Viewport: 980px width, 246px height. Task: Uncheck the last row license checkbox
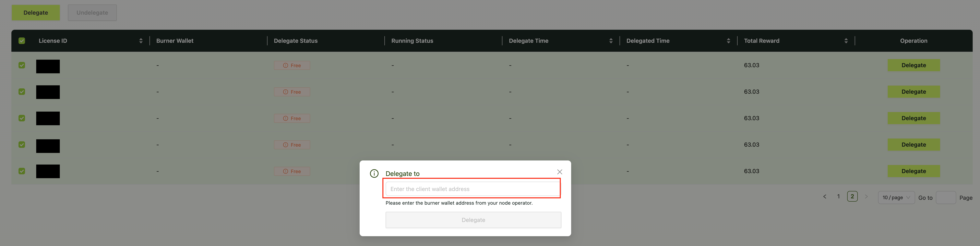(22, 171)
